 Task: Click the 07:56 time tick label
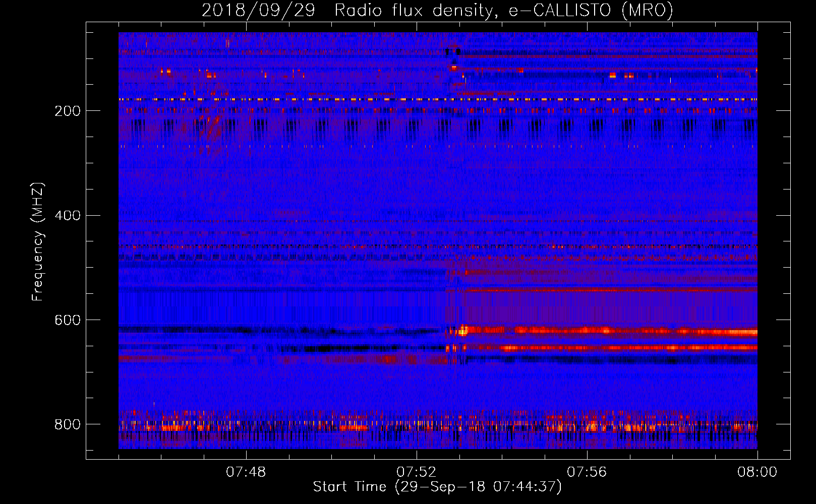click(x=587, y=472)
